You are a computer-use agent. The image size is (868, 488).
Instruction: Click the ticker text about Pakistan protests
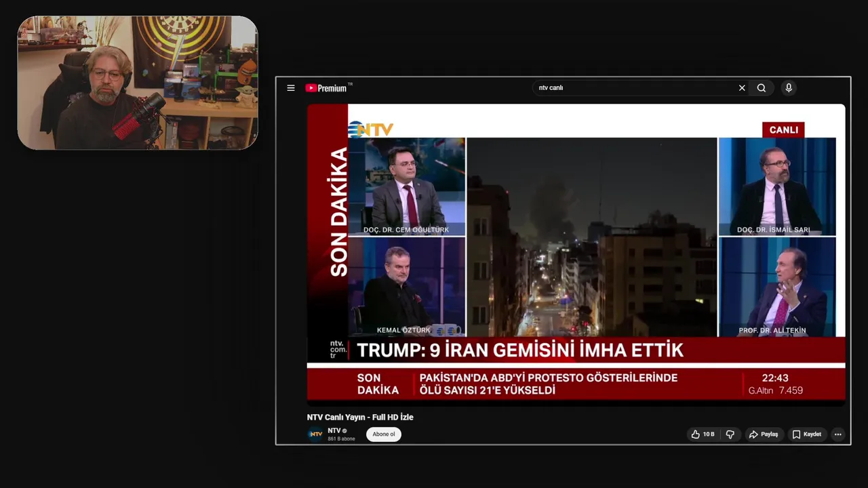click(548, 384)
